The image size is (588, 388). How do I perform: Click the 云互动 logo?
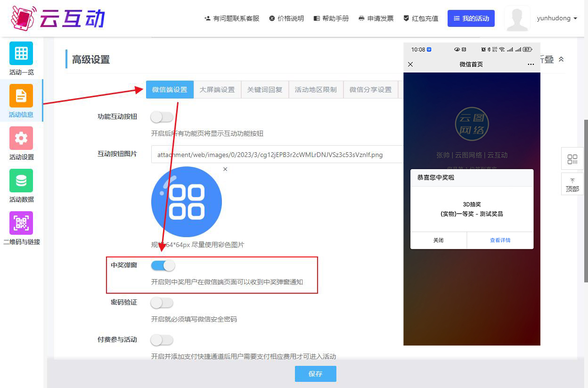[x=57, y=18]
